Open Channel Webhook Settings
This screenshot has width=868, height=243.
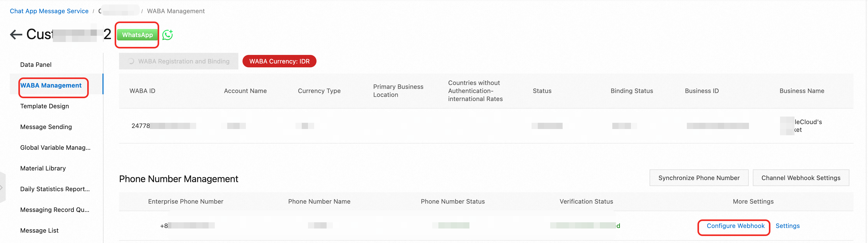tap(801, 178)
